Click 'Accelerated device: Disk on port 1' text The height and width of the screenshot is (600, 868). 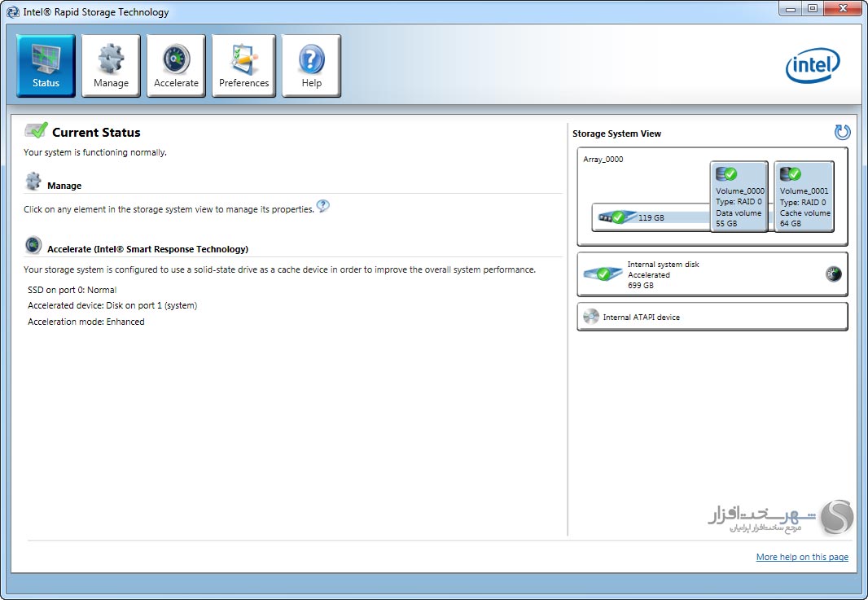(x=112, y=305)
